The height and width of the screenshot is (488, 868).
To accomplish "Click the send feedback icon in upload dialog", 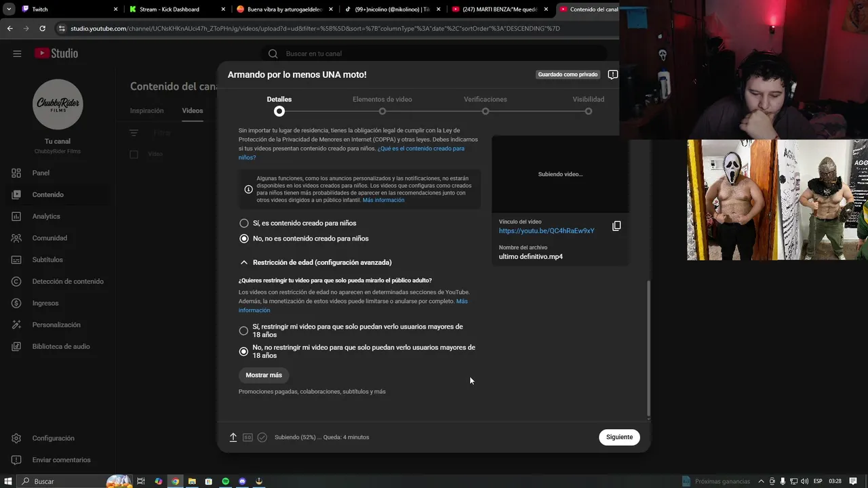I will (x=613, y=75).
